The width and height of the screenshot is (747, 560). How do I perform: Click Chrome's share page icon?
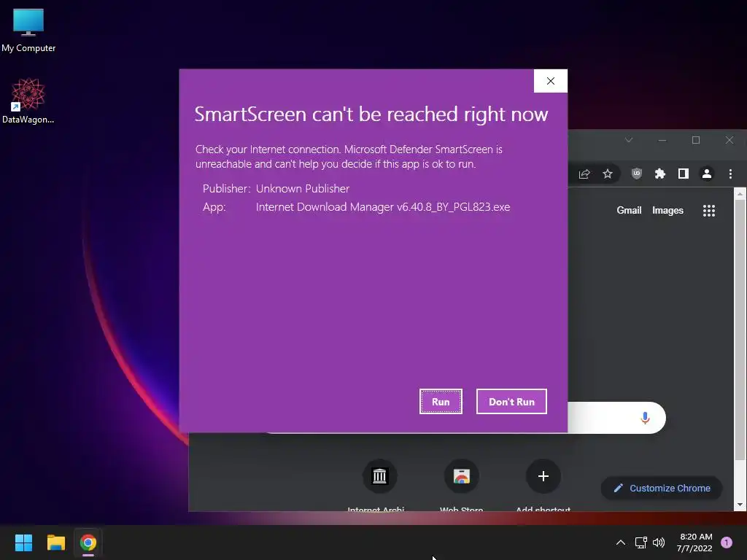(584, 174)
